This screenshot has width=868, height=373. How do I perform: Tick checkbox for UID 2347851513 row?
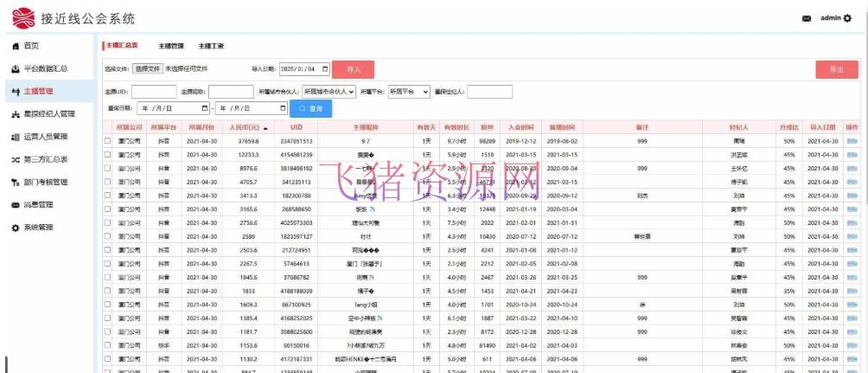pyautogui.click(x=107, y=141)
